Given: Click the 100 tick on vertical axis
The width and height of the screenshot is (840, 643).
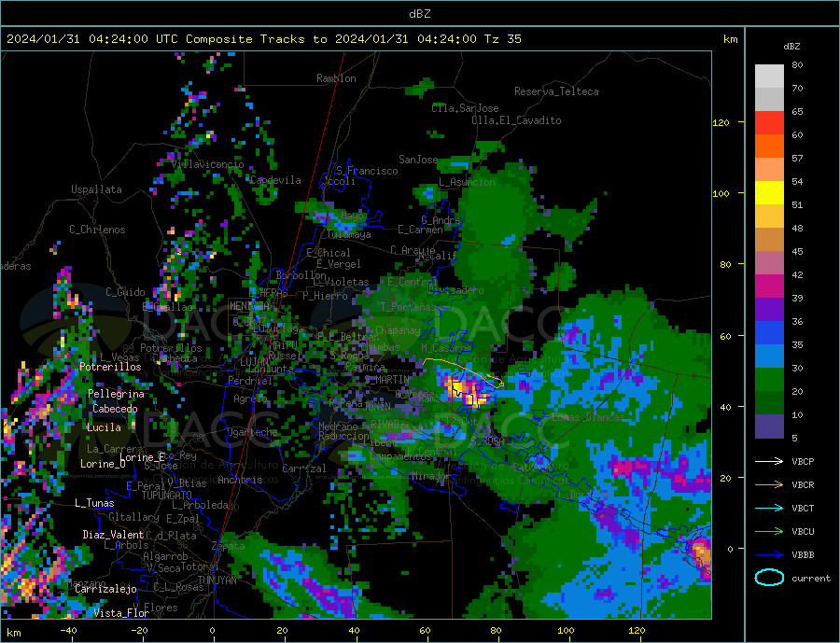Looking at the screenshot, I should [x=721, y=193].
